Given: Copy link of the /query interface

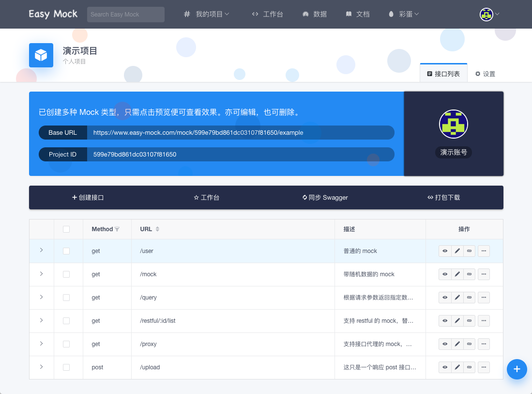Looking at the screenshot, I should 469,298.
